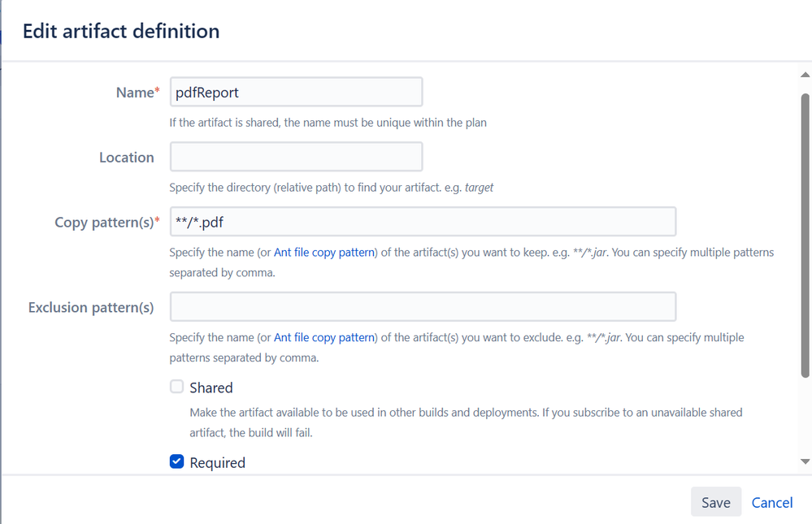The width and height of the screenshot is (812, 524).
Task: Click the Copy pattern(s) field label
Action: pos(106,223)
